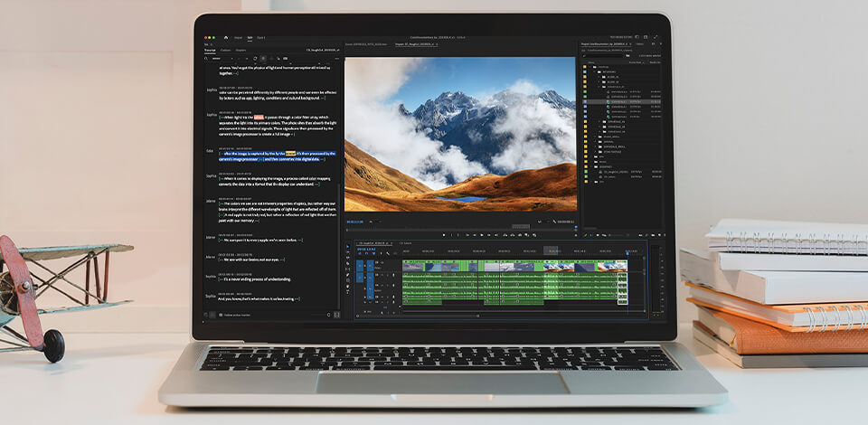The image size is (868, 425).
Task: Select the Ripple Edit tool
Action: click(x=347, y=258)
